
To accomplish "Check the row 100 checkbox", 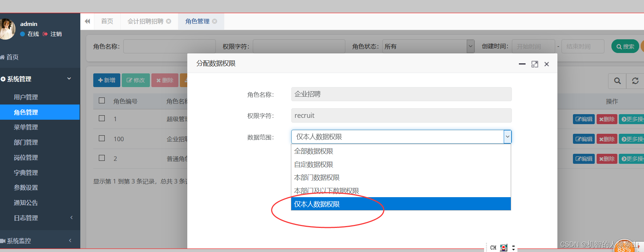I will pyautogui.click(x=102, y=138).
